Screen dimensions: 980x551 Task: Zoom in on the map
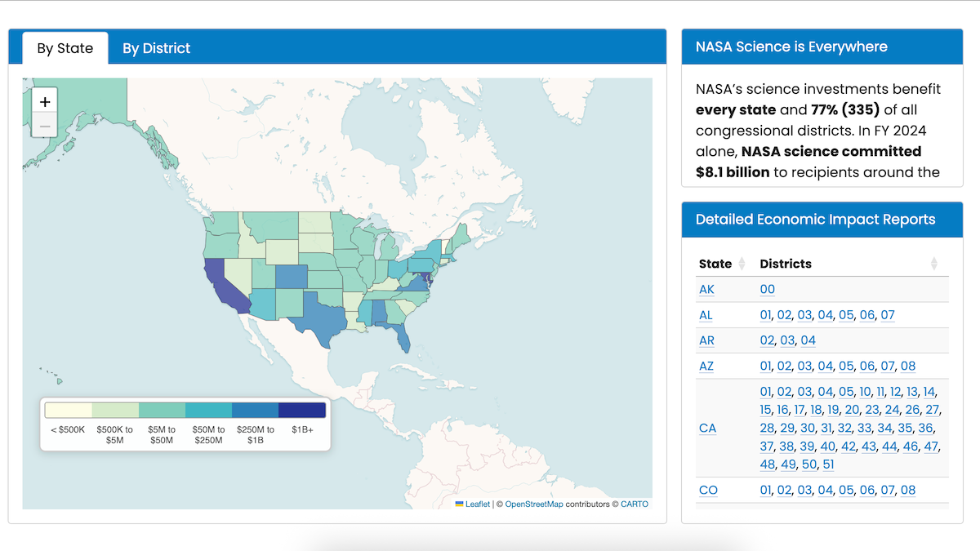[45, 101]
